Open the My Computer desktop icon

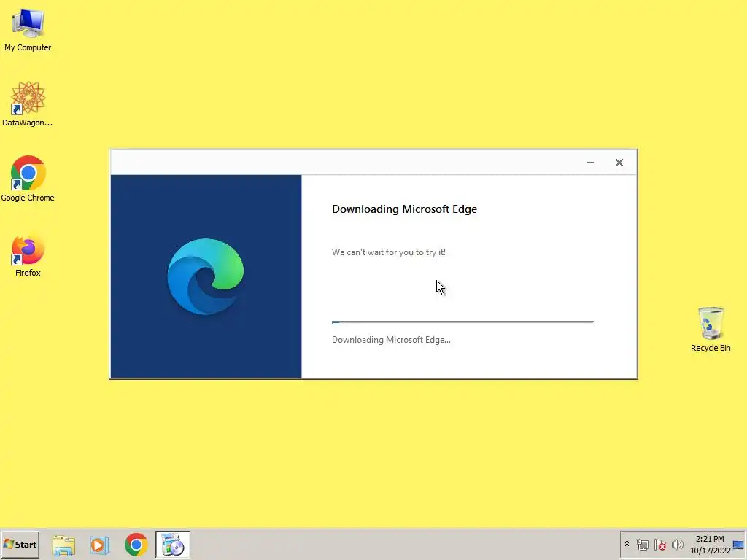coord(28,28)
